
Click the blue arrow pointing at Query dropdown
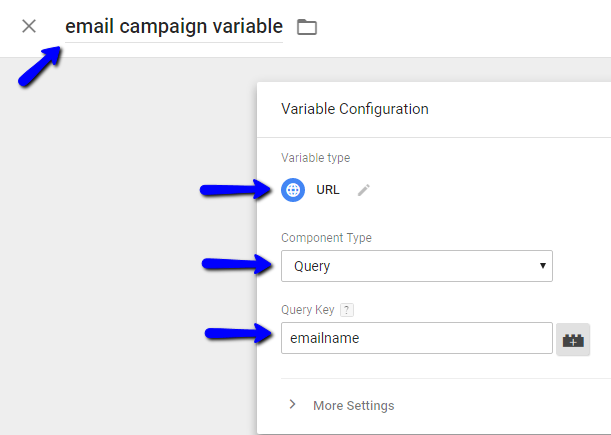pos(236,264)
